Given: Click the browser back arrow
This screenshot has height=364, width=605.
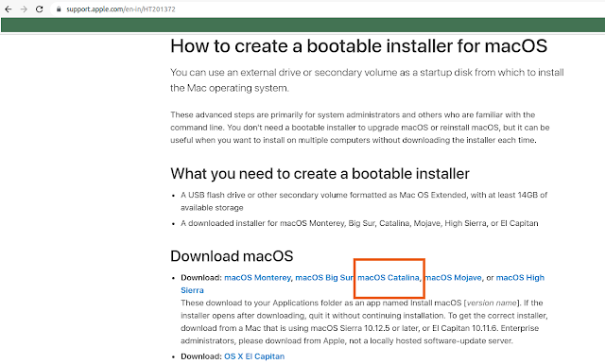Looking at the screenshot, I should [x=9, y=9].
